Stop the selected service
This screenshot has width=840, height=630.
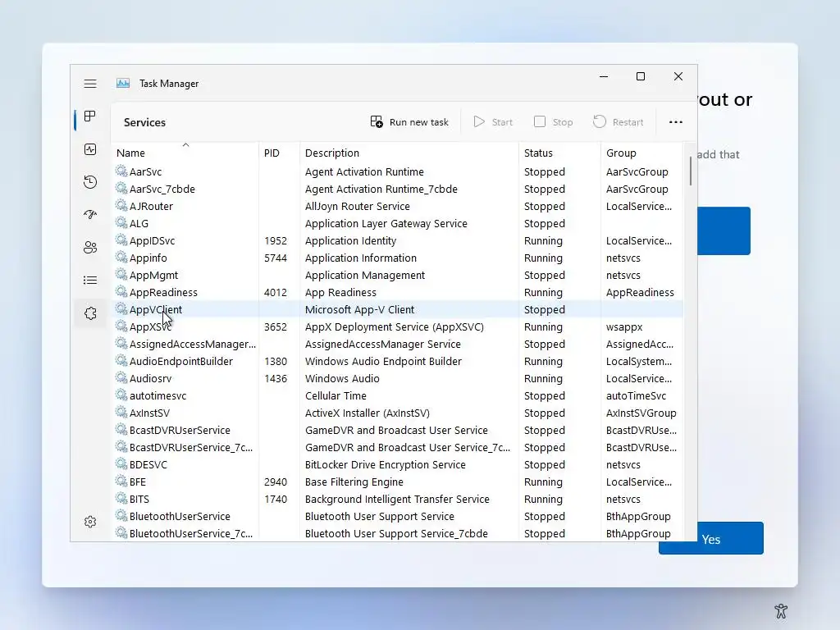click(x=554, y=122)
